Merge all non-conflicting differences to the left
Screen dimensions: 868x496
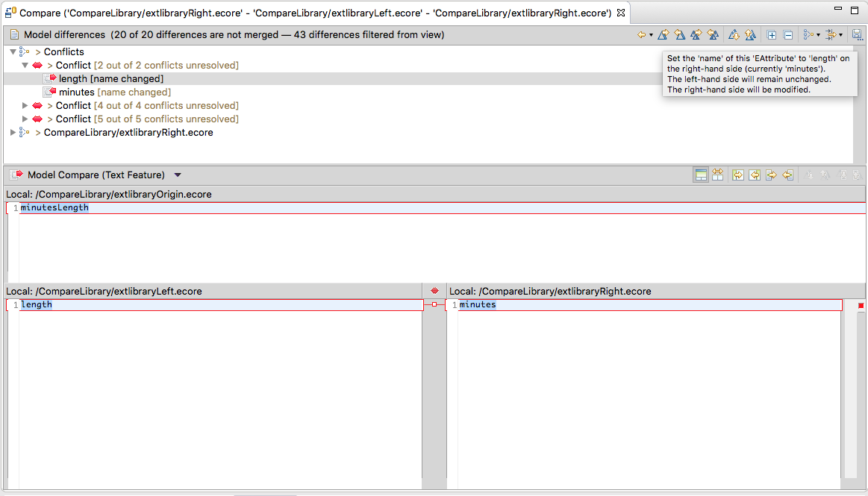[x=713, y=35]
